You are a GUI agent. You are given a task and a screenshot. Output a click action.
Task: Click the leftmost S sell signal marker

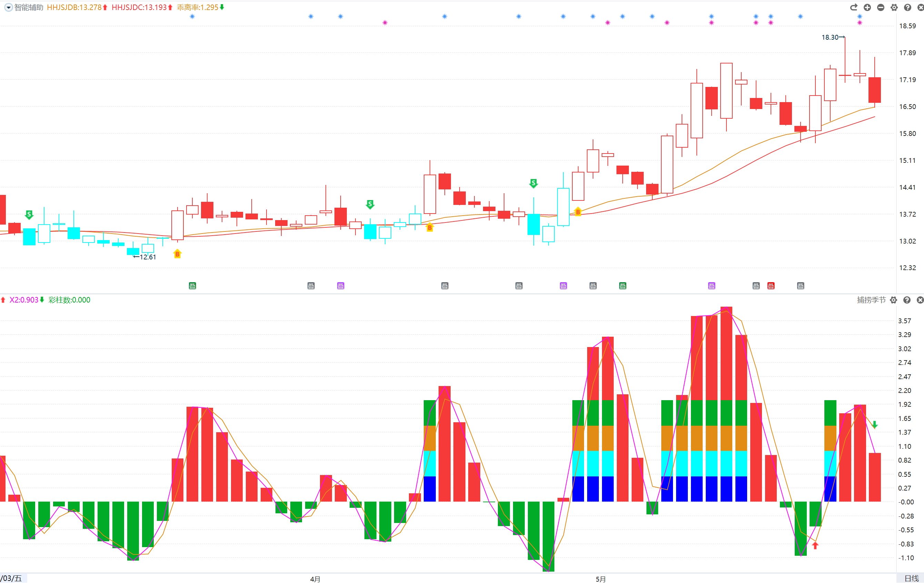point(29,215)
